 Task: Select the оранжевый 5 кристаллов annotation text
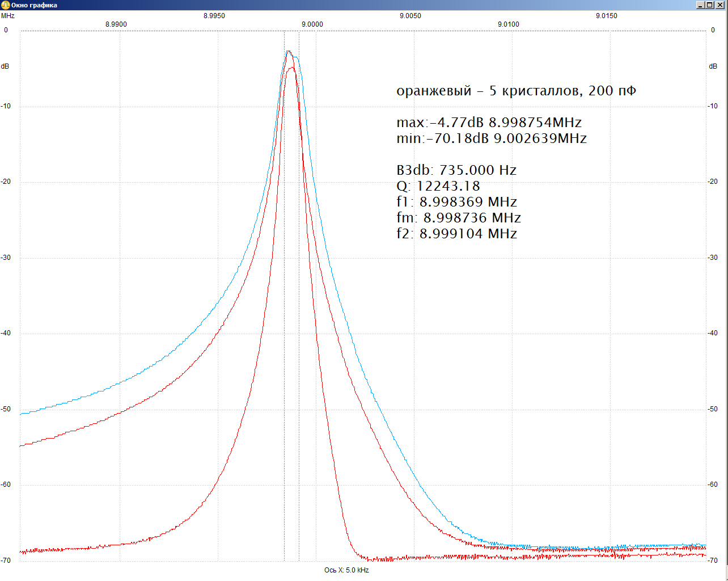click(x=516, y=91)
